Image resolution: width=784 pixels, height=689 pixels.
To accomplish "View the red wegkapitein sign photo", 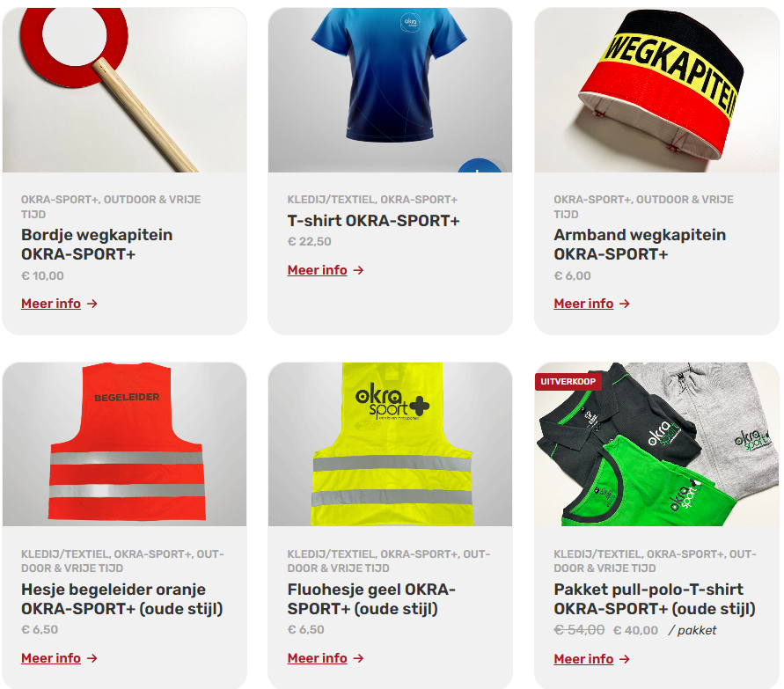I will pos(124,90).
